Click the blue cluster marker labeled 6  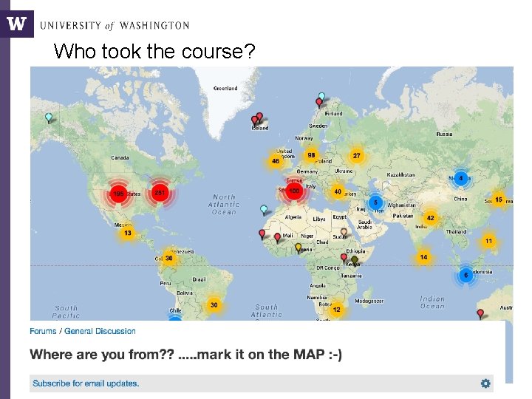tap(465, 275)
